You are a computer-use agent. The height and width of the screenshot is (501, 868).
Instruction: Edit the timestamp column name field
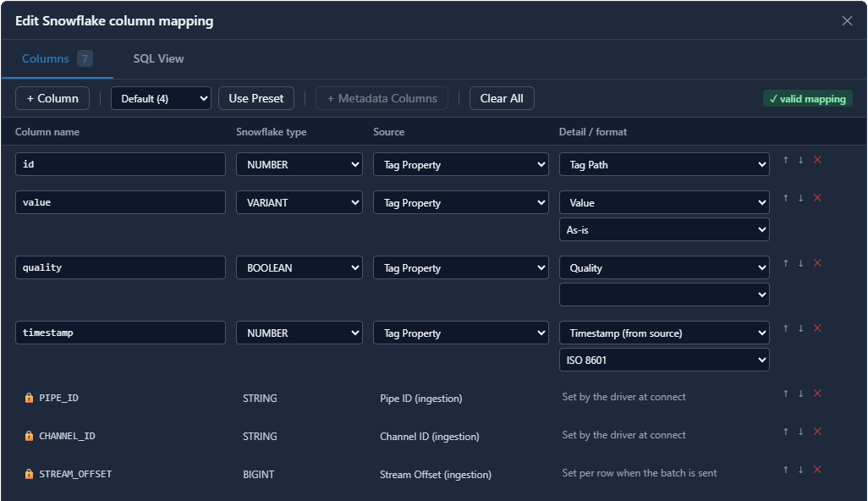(121, 333)
